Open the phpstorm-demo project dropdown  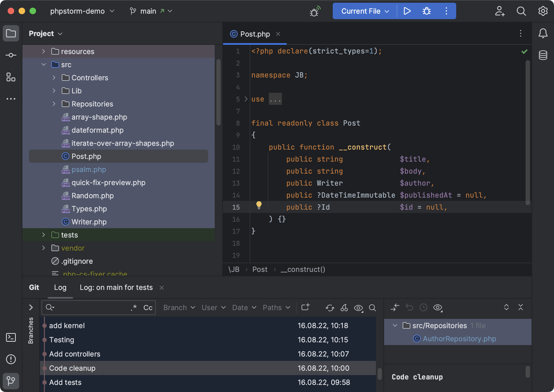pos(82,11)
